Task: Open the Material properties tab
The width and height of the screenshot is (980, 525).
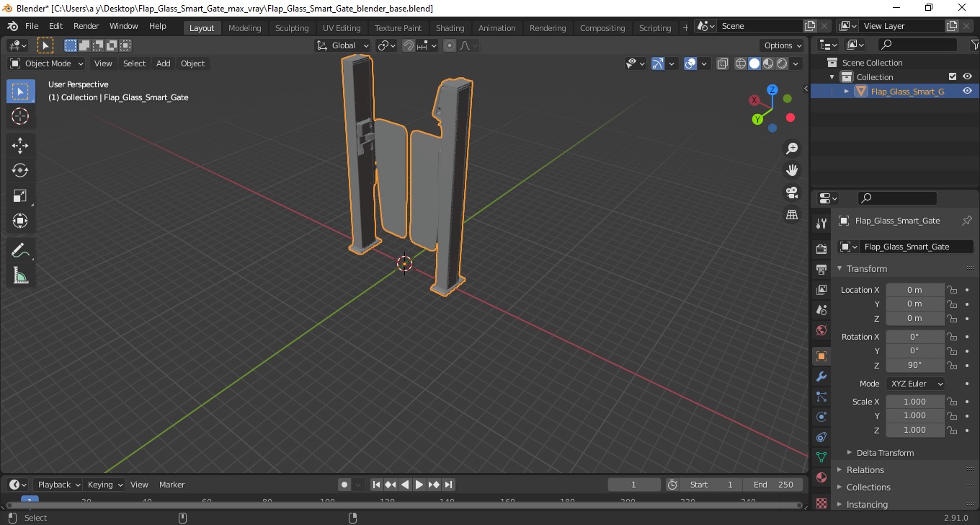Action: pyautogui.click(x=821, y=477)
